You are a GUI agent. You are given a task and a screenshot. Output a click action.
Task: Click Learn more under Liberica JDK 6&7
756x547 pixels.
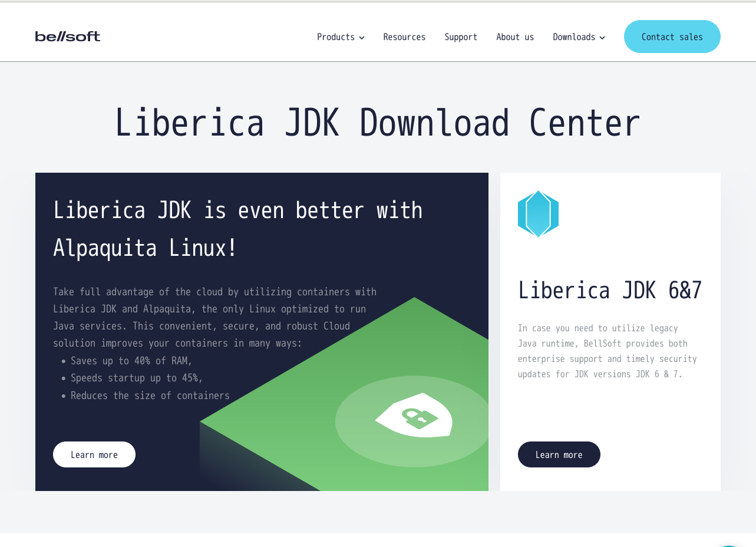tap(559, 454)
